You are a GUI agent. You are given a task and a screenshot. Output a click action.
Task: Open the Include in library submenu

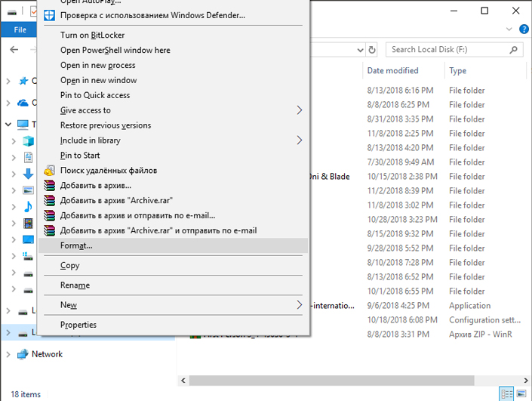[173, 140]
